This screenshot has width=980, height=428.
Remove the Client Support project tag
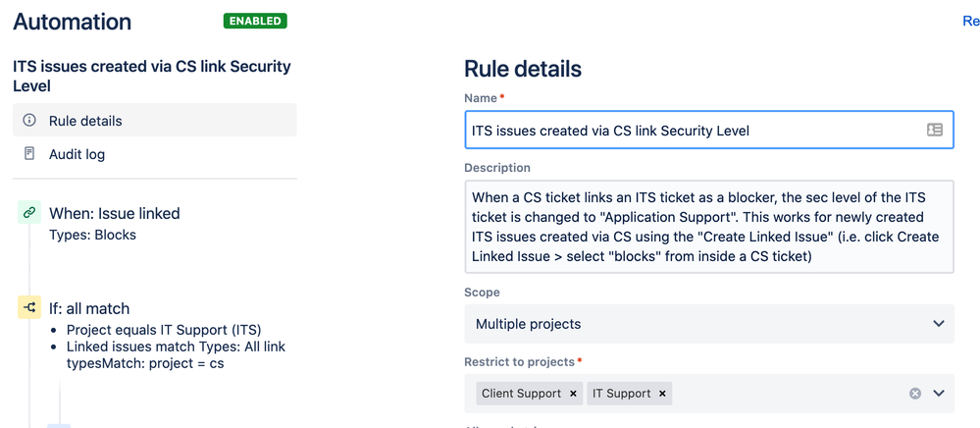coord(573,394)
